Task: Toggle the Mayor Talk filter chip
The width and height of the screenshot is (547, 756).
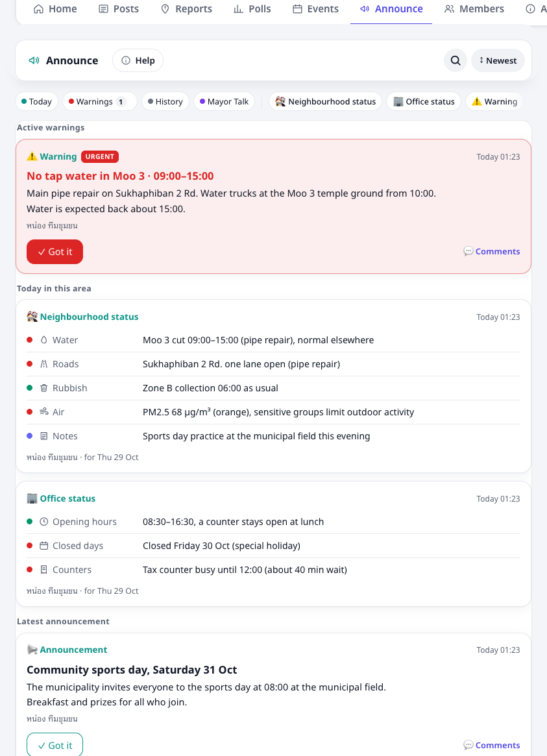Action: (224, 102)
